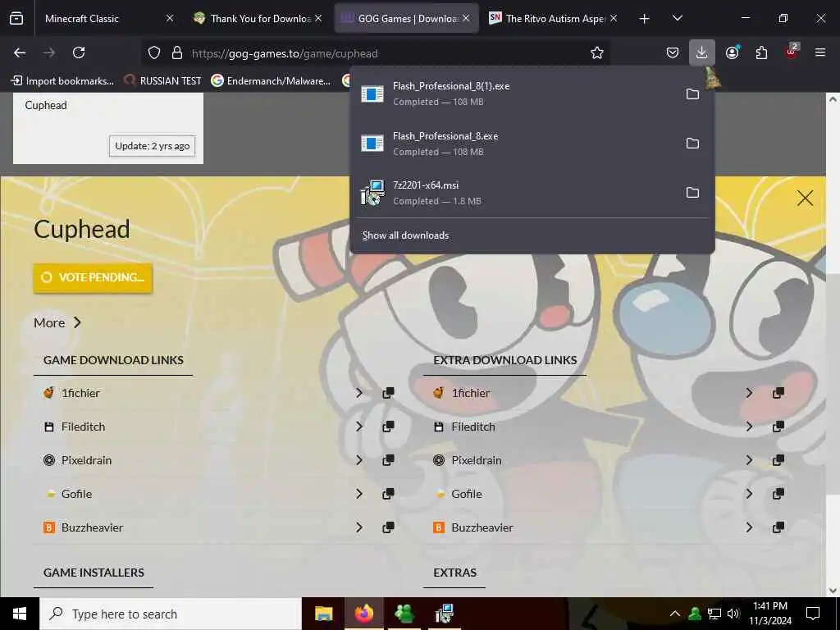Switch to Ritvo Autism Asperger tab
Image resolution: width=840 pixels, height=630 pixels.
[x=554, y=18]
